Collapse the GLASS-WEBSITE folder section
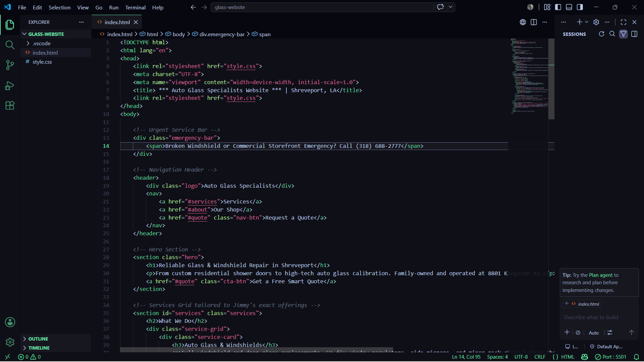The image size is (644, 362). pos(56,34)
